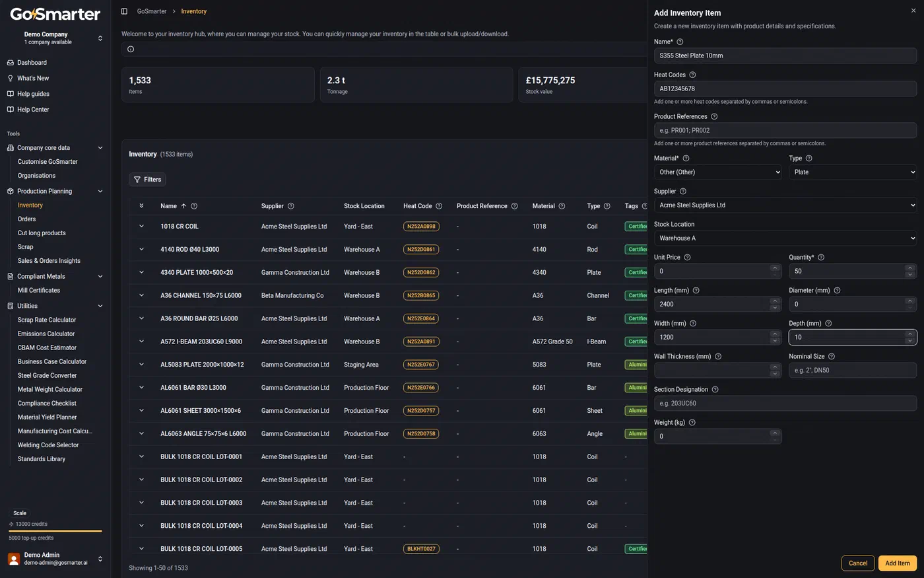Click the Section Designation input field

(x=785, y=403)
